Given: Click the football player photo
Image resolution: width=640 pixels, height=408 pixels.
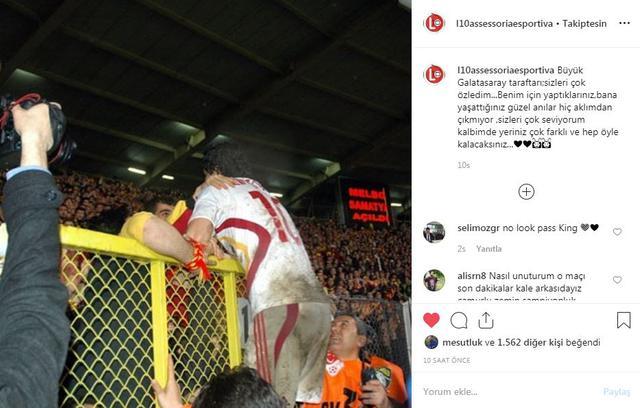Looking at the screenshot, I should 205,204.
